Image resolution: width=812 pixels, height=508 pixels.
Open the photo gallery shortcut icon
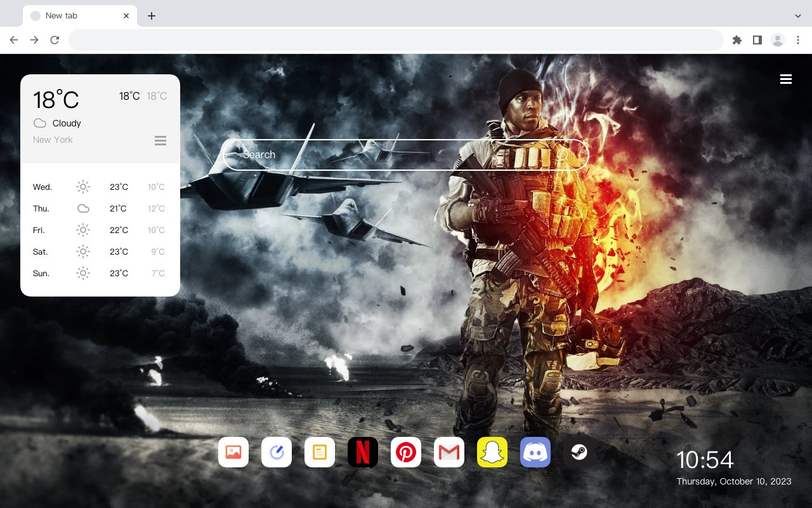[233, 452]
